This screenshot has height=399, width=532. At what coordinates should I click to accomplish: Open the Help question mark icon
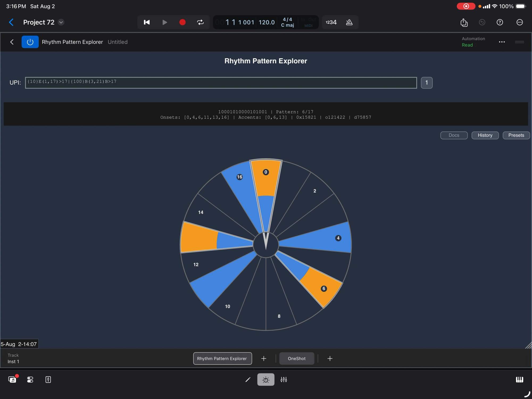pos(500,22)
